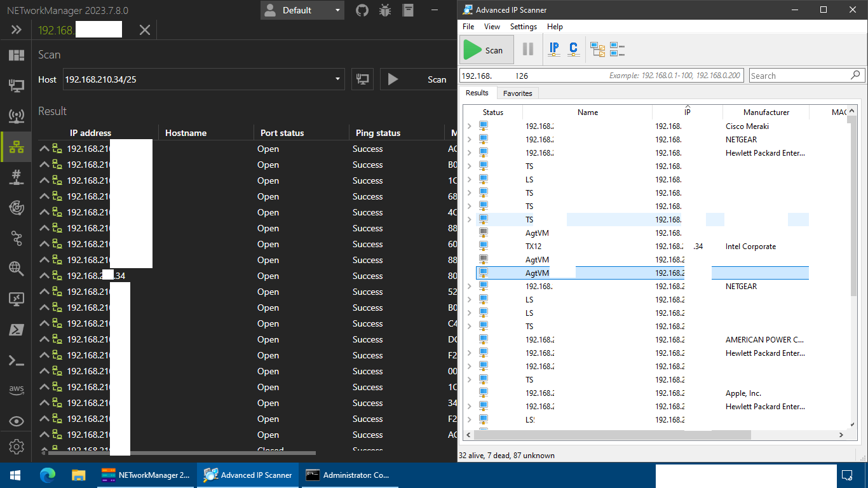Click the C subnet toolbar icon

573,49
